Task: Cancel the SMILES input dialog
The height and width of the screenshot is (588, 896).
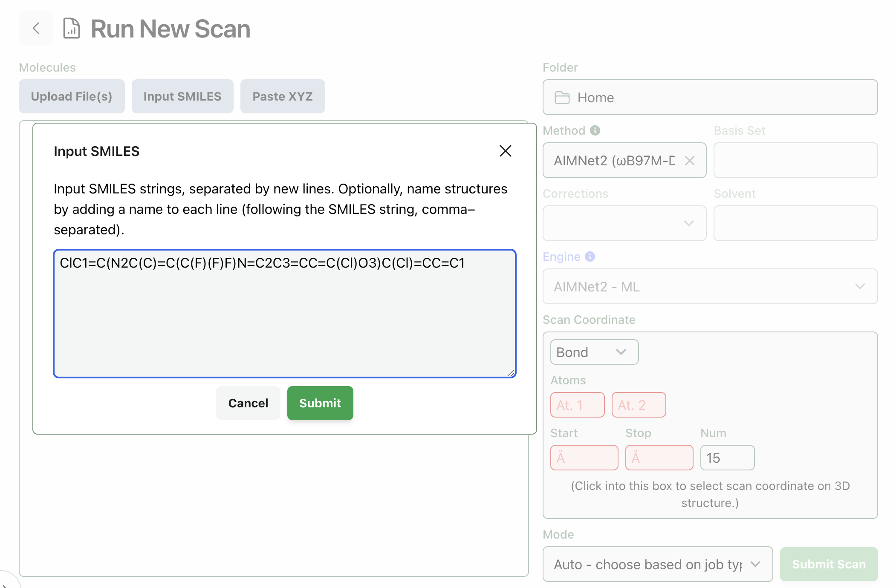Action: 248,403
